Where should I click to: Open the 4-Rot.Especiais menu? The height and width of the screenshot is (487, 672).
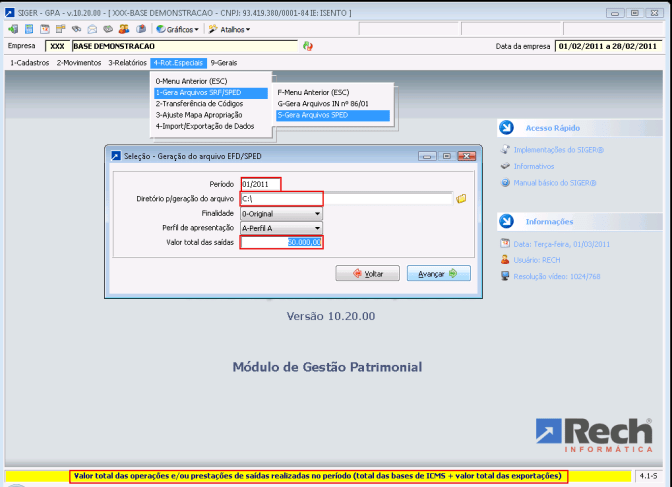178,63
